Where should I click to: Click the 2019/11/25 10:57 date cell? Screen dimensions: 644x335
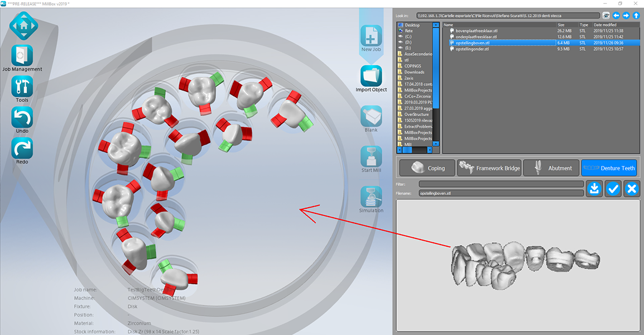[x=608, y=49]
